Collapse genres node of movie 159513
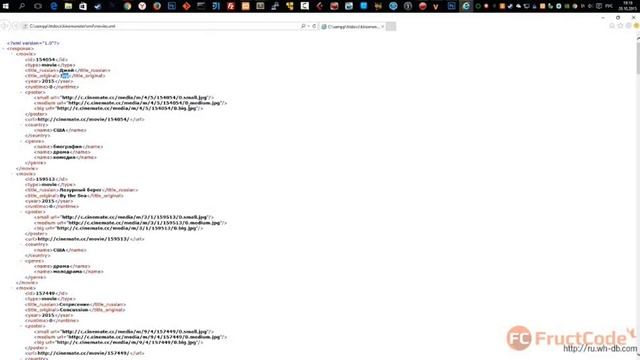640x360 pixels. pyautogui.click(x=22, y=261)
